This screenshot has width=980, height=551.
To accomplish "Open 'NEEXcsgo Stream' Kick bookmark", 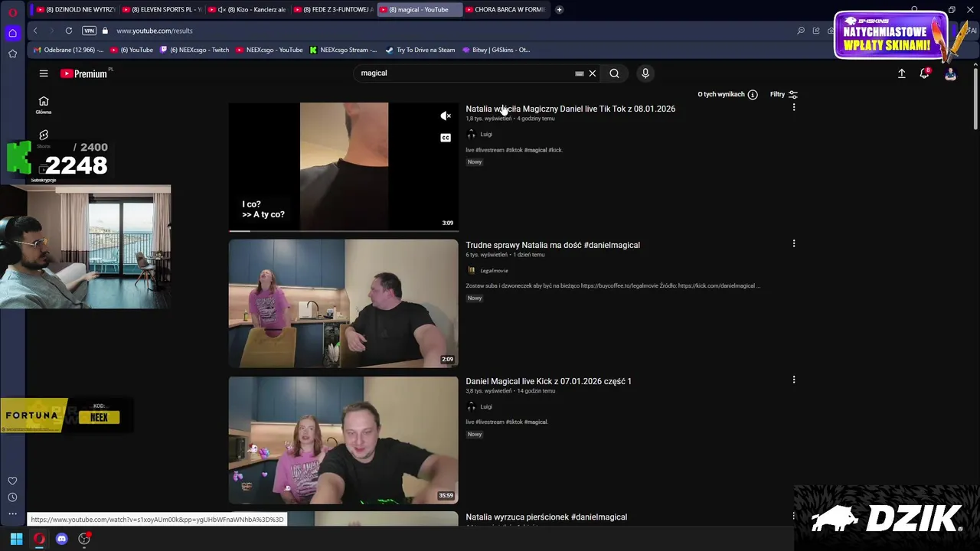I will tap(343, 50).
